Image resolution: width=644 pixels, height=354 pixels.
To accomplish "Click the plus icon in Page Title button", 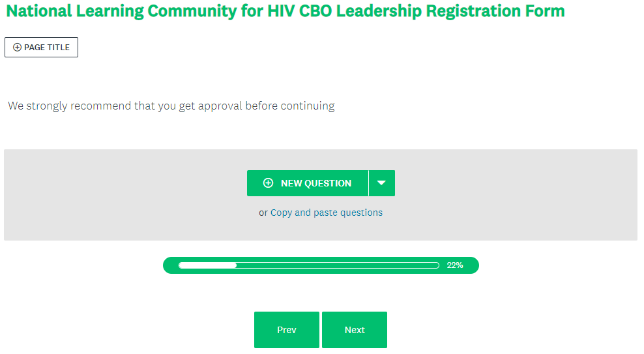I will [17, 48].
